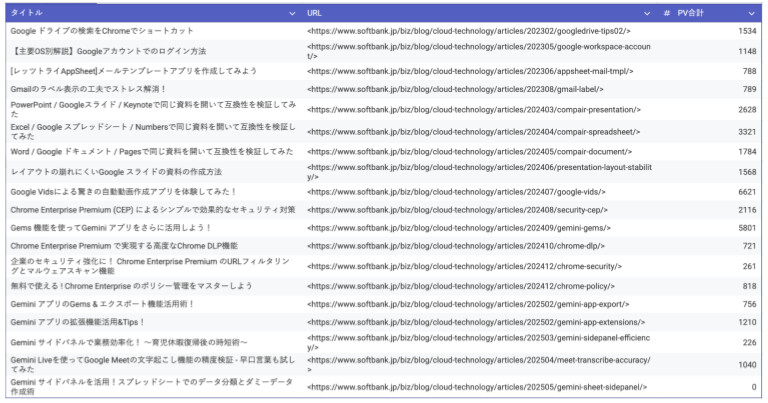
Task: Click the URL column header label
Action: pos(314,13)
